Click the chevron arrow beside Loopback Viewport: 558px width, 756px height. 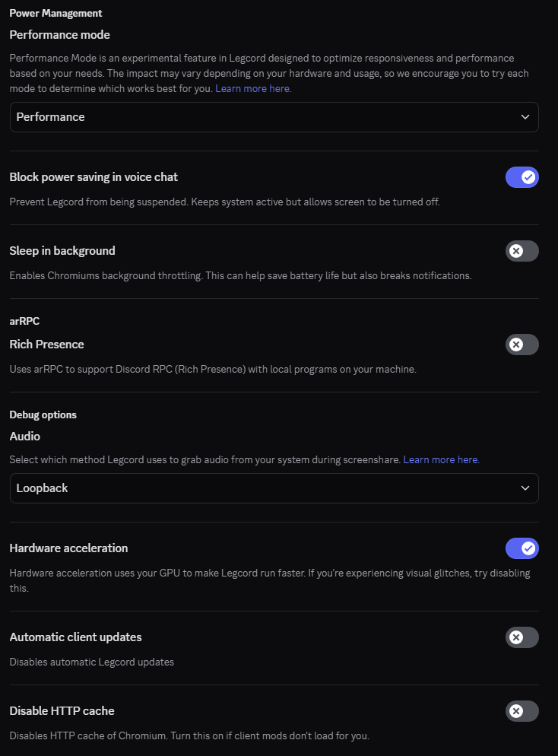[525, 488]
